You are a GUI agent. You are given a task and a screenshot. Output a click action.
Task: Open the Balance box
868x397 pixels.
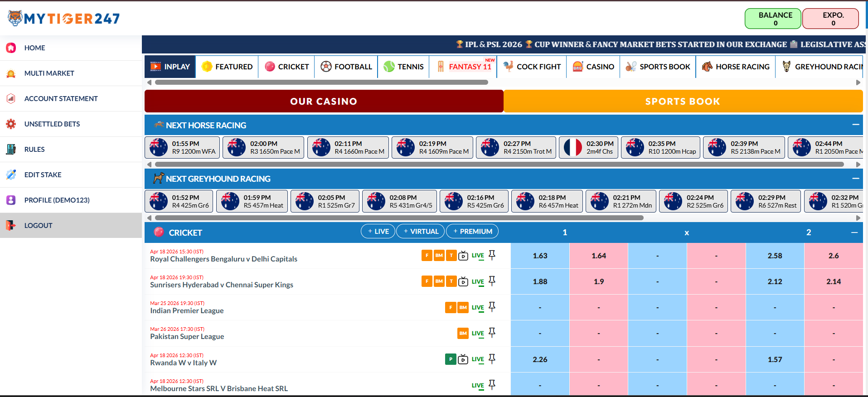(773, 19)
